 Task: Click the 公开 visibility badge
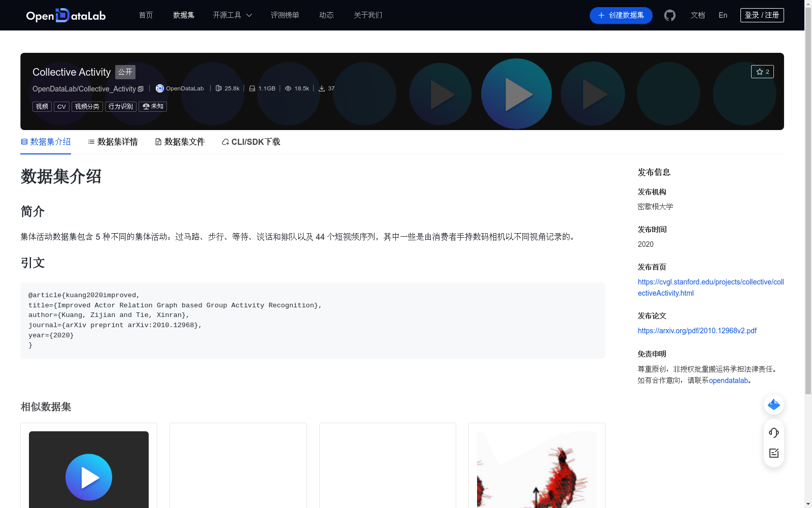[125, 72]
